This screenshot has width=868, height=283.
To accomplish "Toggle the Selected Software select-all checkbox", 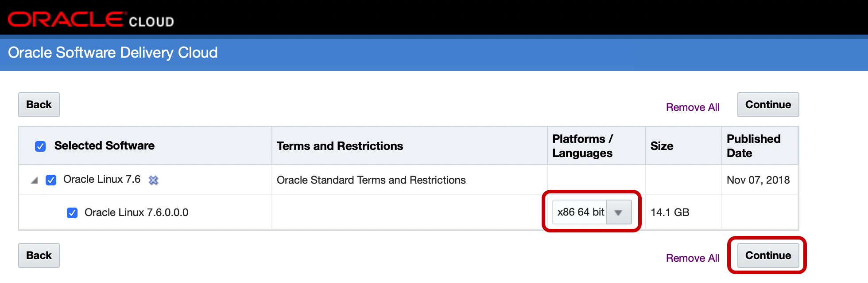I will [40, 146].
